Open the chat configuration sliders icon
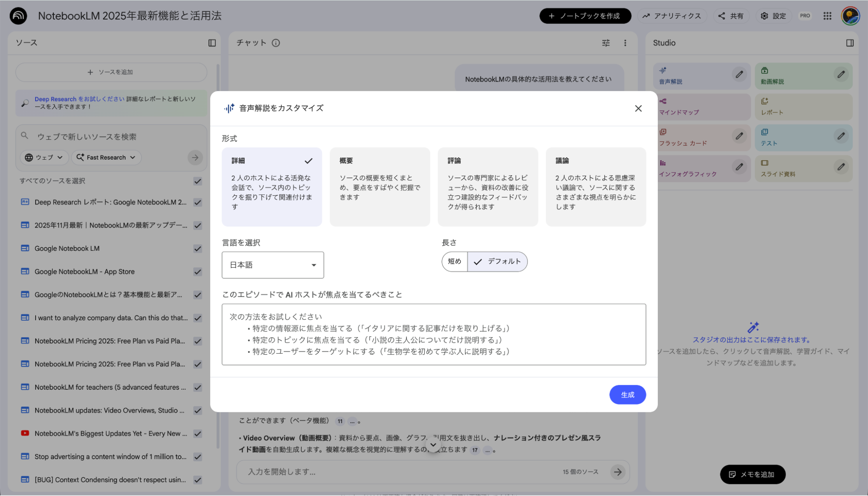This screenshot has height=496, width=868. click(606, 43)
